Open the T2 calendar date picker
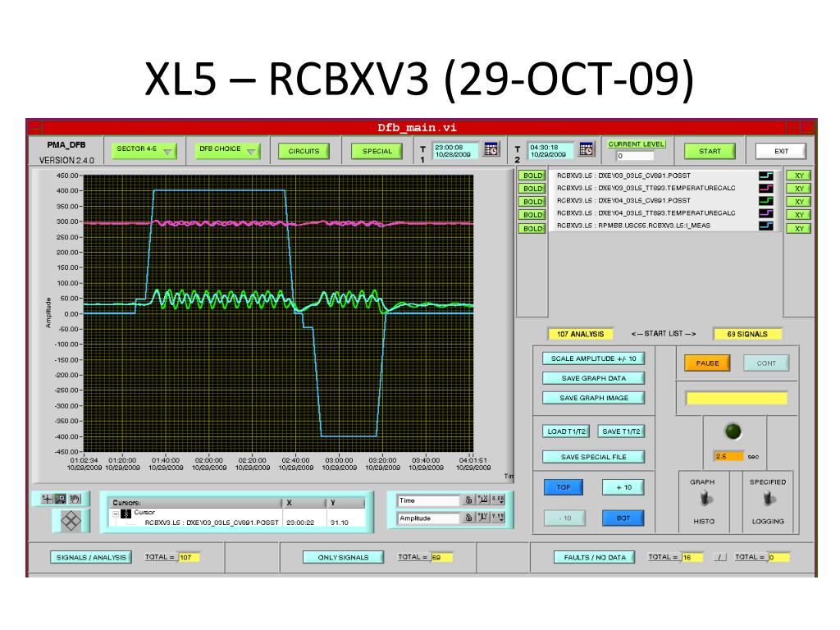 (587, 149)
